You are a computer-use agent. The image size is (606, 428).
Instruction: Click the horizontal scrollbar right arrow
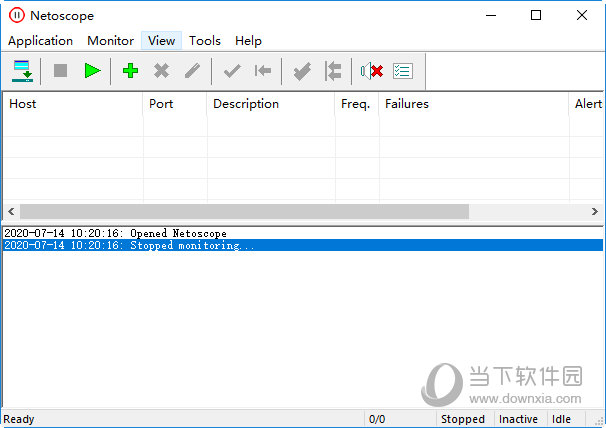tap(594, 211)
